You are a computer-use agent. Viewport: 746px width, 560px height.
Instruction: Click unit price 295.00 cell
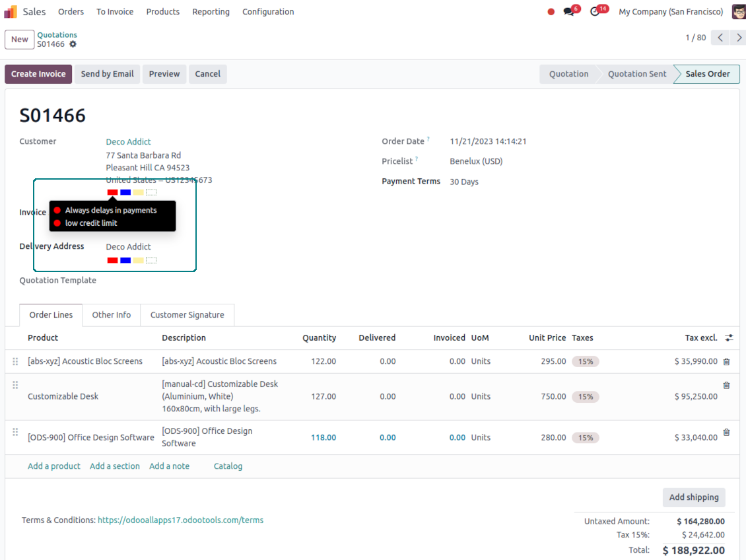pyautogui.click(x=553, y=362)
